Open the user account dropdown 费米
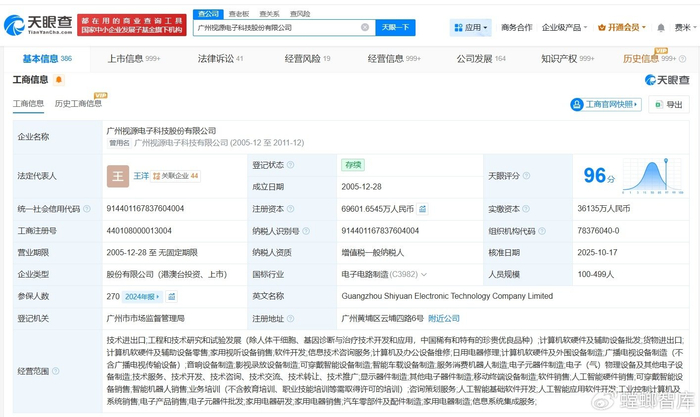 [x=684, y=28]
